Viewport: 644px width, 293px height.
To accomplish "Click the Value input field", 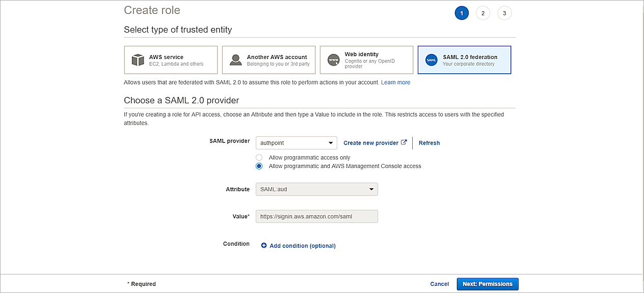I will (316, 216).
